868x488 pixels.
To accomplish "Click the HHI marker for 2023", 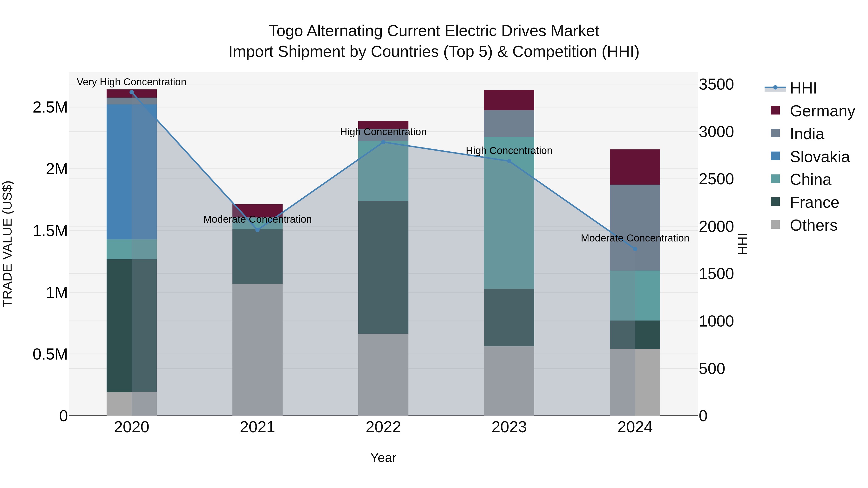I will (x=509, y=161).
